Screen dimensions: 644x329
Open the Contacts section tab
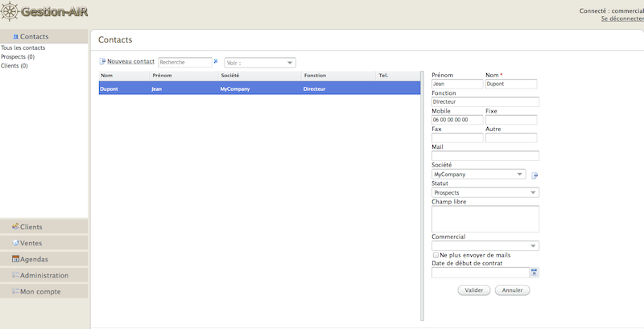pos(44,36)
